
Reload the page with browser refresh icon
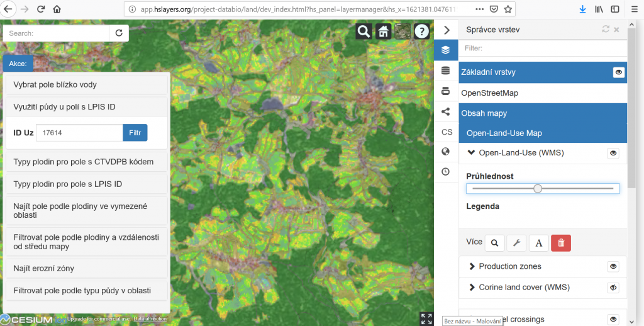[41, 9]
